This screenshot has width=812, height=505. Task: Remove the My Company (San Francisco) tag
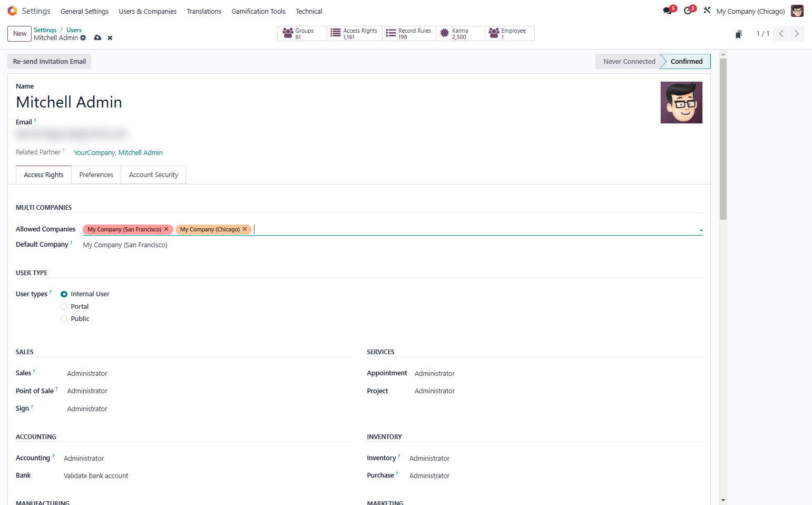[x=167, y=229]
